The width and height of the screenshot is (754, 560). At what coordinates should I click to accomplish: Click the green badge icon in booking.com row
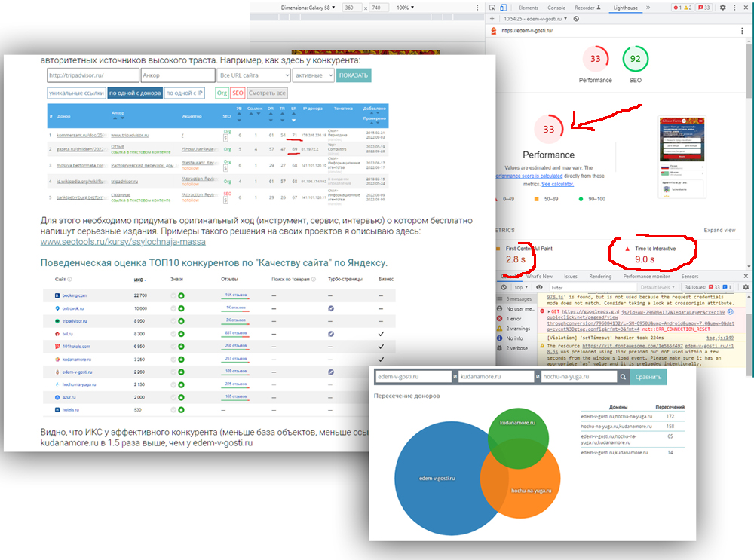pos(181,295)
